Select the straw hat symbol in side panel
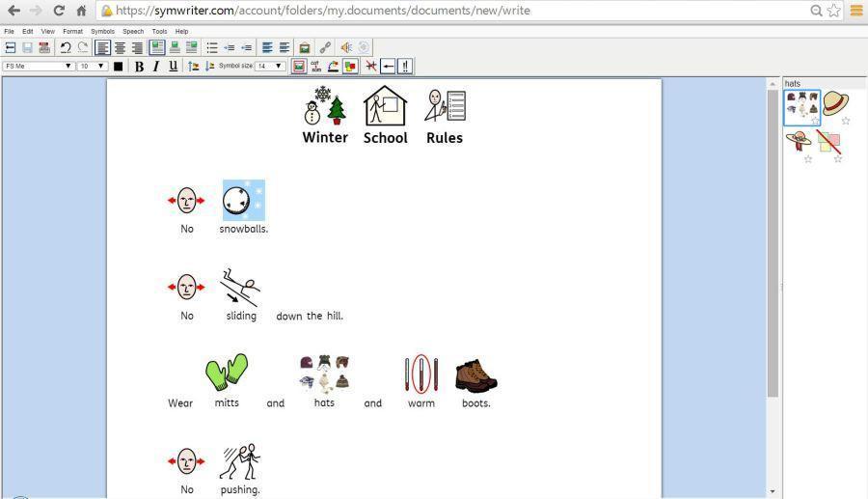This screenshot has width=868, height=499. pyautogui.click(x=835, y=103)
